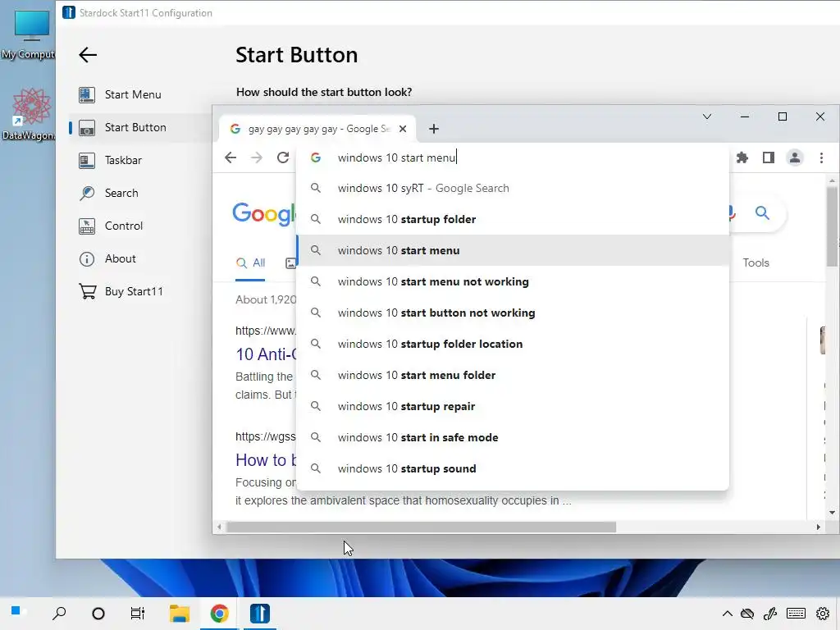Open Task View on the taskbar
Viewport: 840px width, 630px height.
(138, 614)
